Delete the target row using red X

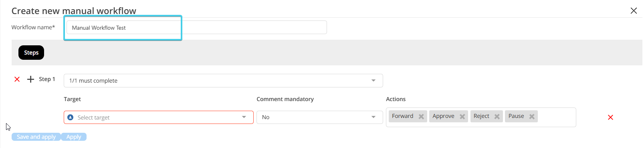click(x=610, y=118)
